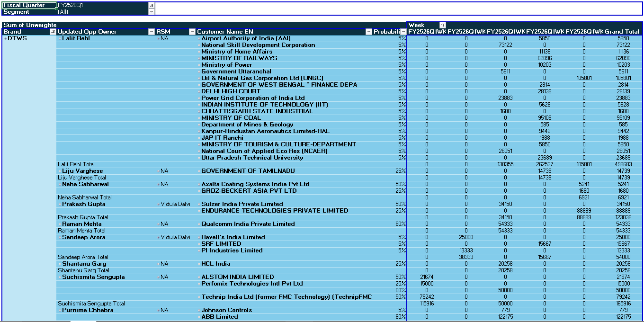This screenshot has width=644, height=322.
Task: Select the Qualcomm India Private Limited cell
Action: point(246,224)
